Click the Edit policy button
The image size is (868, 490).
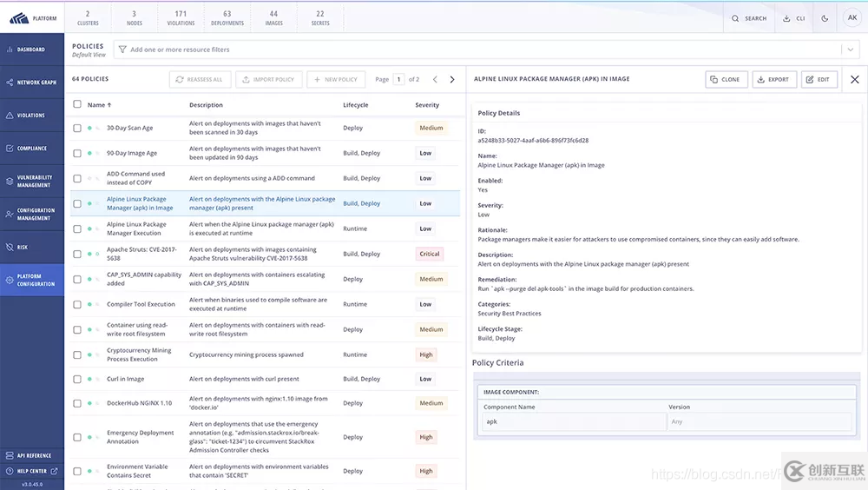coord(819,79)
